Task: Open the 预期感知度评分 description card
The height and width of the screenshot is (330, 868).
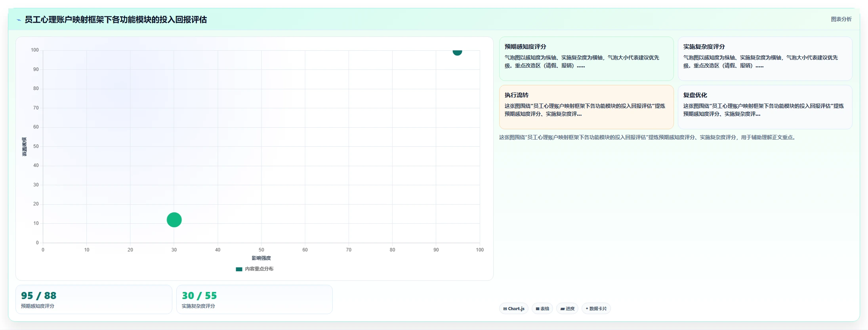Action: click(x=586, y=59)
